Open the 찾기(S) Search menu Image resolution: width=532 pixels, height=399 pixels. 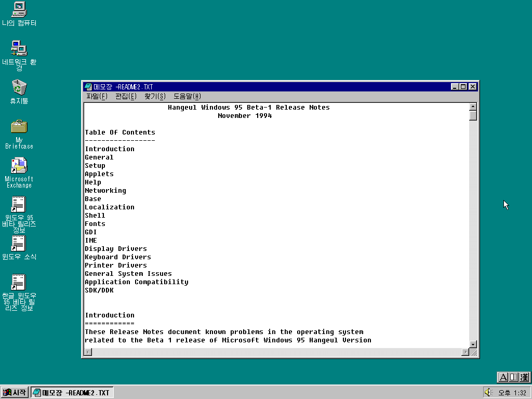coord(155,96)
